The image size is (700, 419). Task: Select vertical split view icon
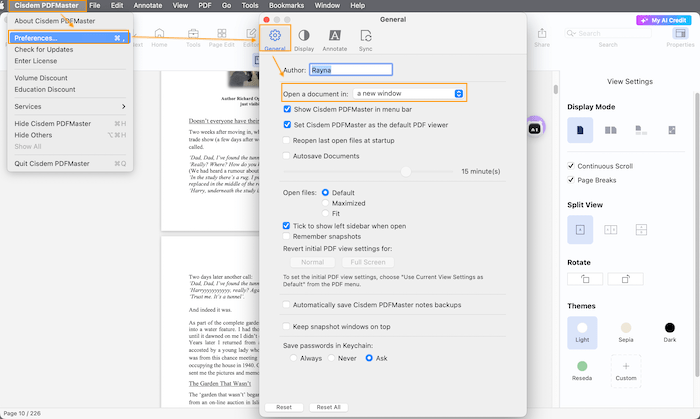coord(610,230)
